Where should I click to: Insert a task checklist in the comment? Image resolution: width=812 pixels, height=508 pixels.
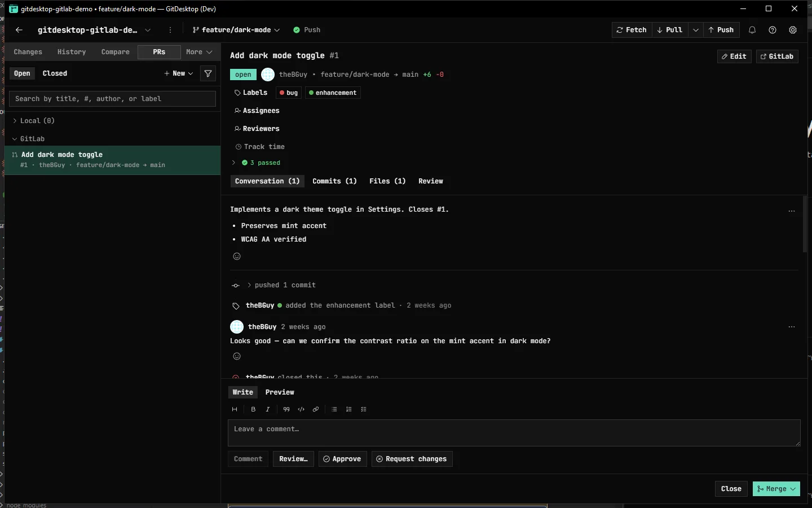(364, 409)
